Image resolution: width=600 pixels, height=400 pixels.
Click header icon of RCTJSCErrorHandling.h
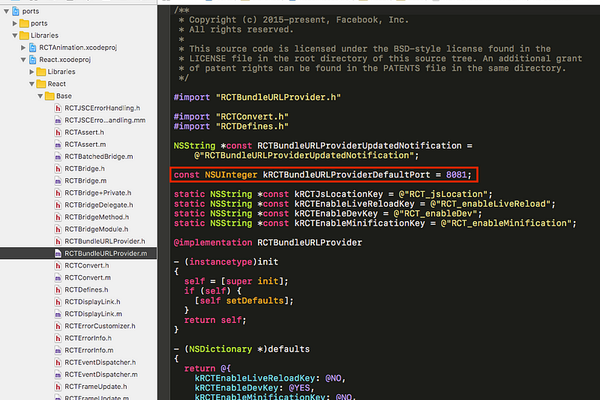(x=58, y=108)
